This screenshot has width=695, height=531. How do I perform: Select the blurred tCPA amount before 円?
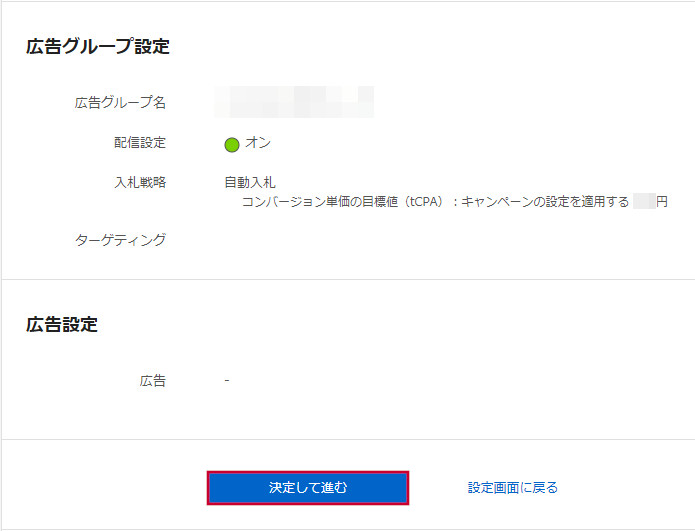tap(643, 202)
